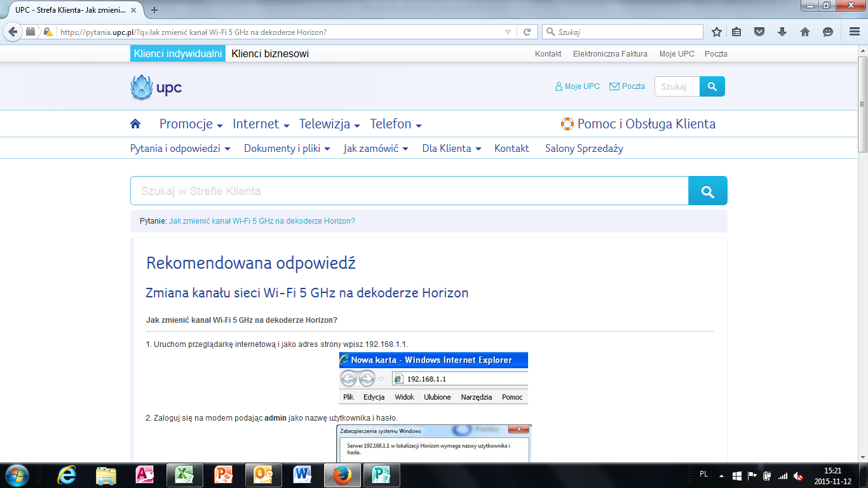Click Poczta link with envelope icon
The height and width of the screenshot is (488, 868).
point(627,86)
